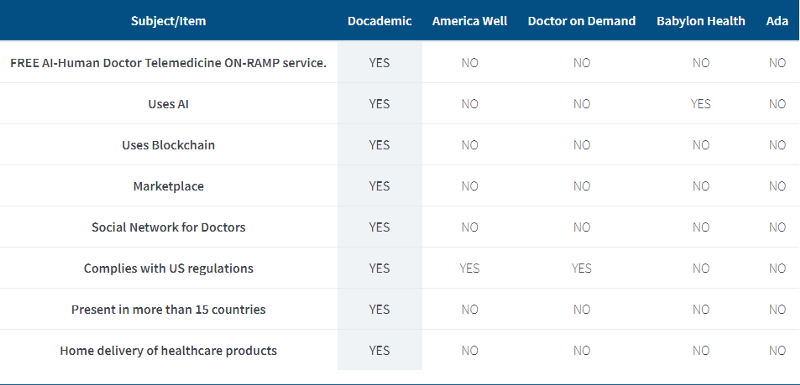Viewport: 800px width, 385px height.
Task: Click the America Well column header
Action: coord(470,21)
